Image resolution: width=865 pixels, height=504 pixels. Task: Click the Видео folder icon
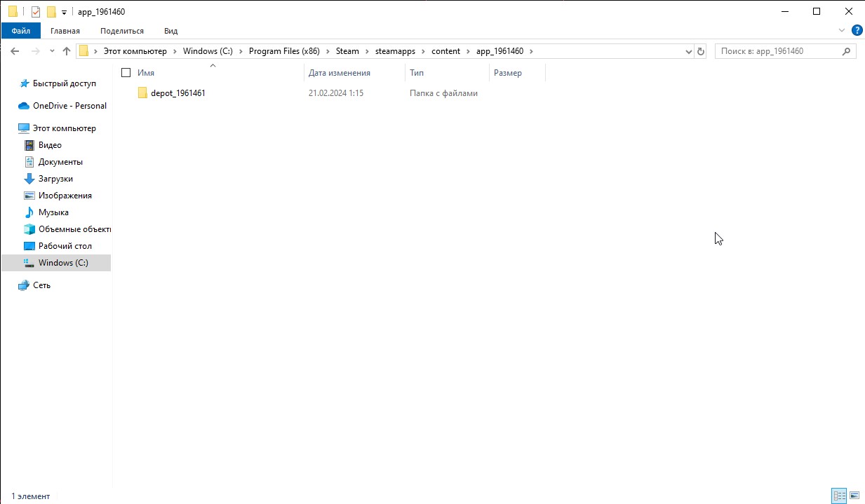[29, 145]
